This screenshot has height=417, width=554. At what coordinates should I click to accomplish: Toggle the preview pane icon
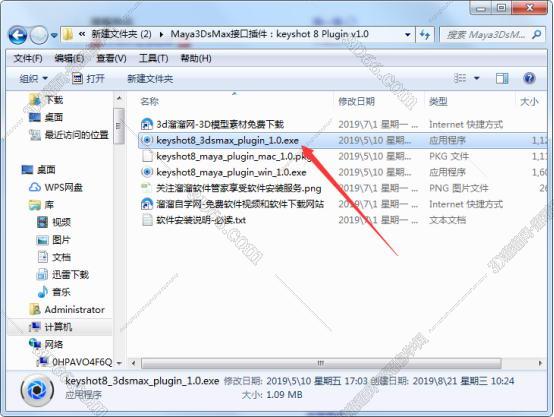502,78
